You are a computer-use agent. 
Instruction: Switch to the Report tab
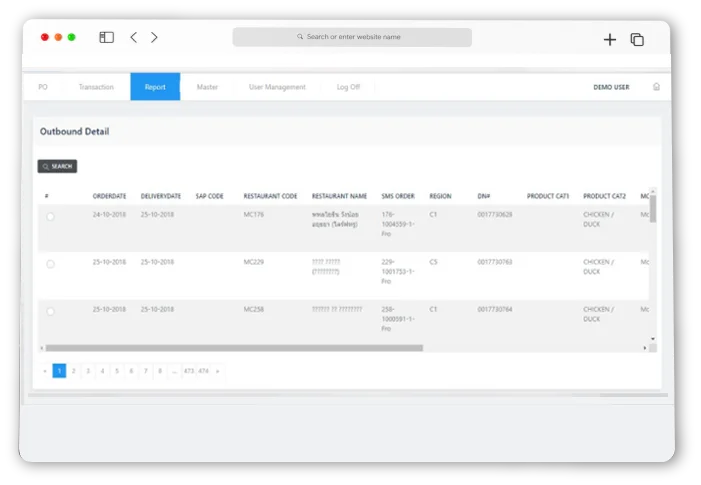(x=155, y=87)
